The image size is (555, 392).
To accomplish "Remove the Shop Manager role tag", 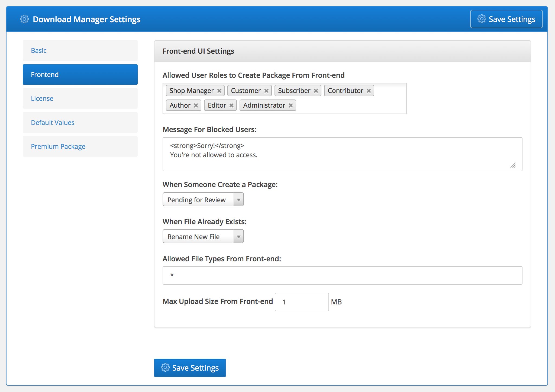I will click(219, 91).
